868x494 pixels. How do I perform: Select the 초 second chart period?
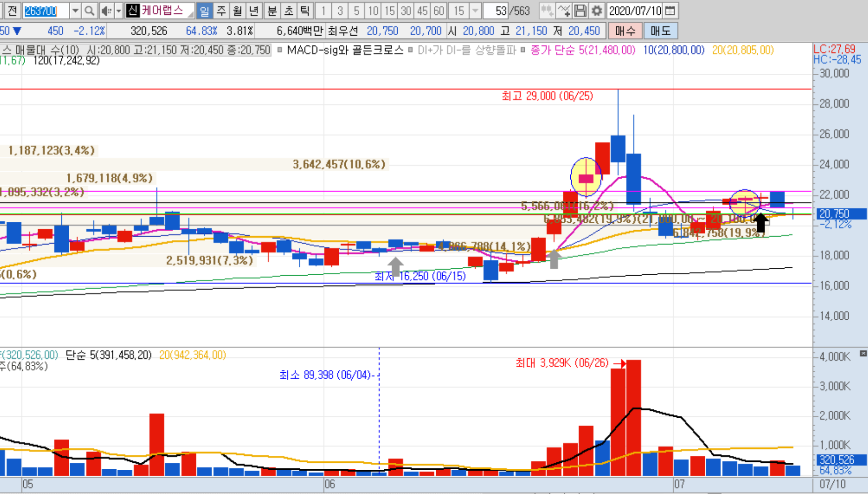click(x=288, y=10)
